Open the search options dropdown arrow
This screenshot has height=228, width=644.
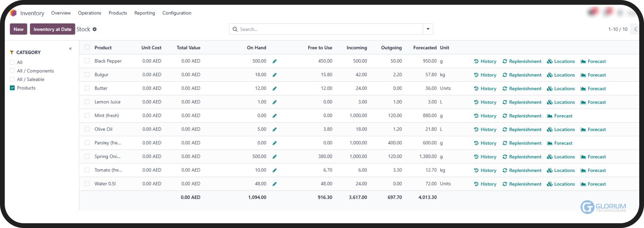click(x=428, y=29)
